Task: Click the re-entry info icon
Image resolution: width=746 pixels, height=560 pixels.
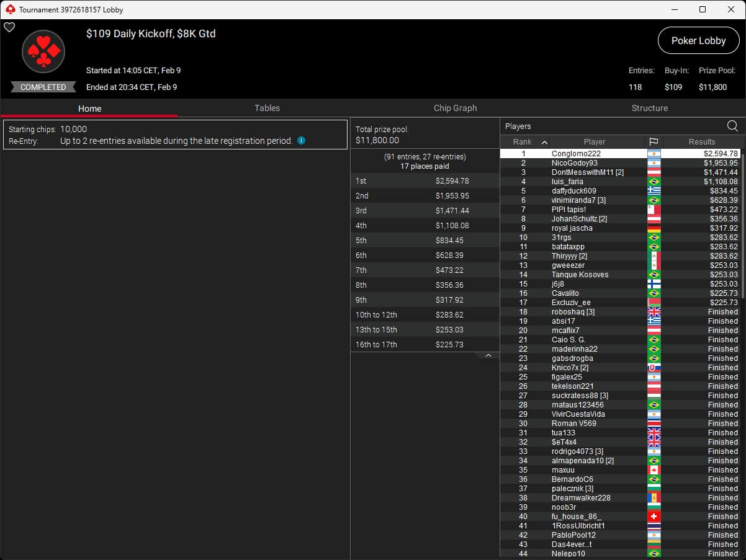Action: (301, 141)
